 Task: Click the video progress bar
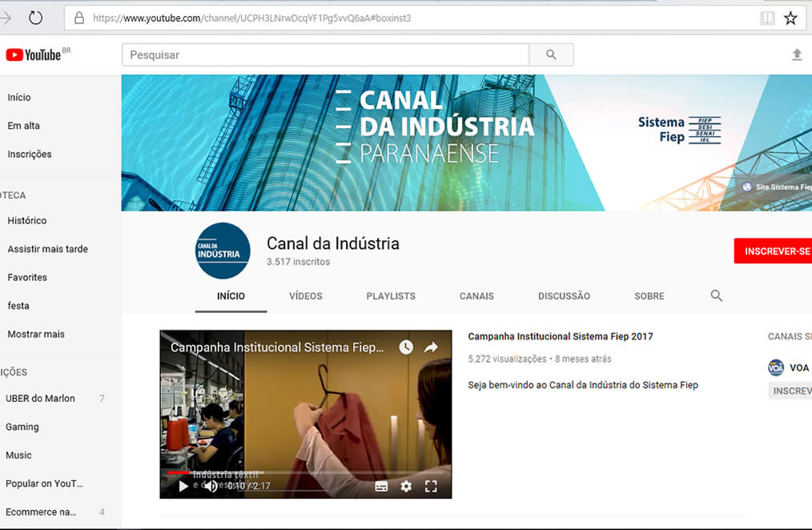click(306, 472)
